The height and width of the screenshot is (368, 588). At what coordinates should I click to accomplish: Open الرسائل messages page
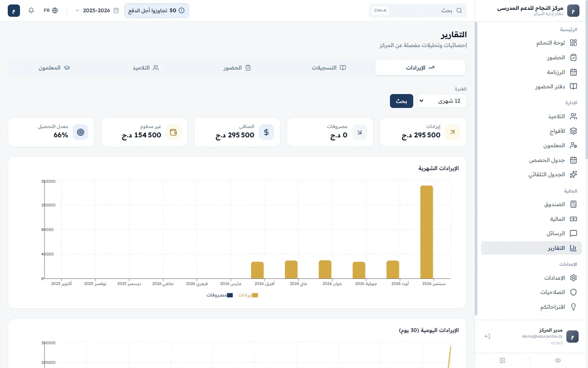click(531, 233)
